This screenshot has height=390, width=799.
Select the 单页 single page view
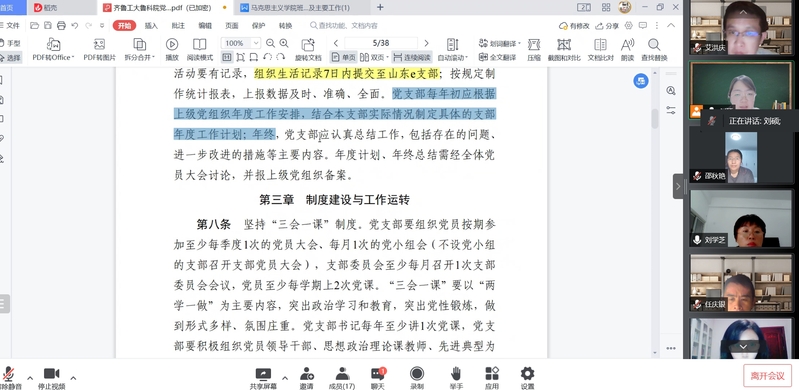point(343,58)
